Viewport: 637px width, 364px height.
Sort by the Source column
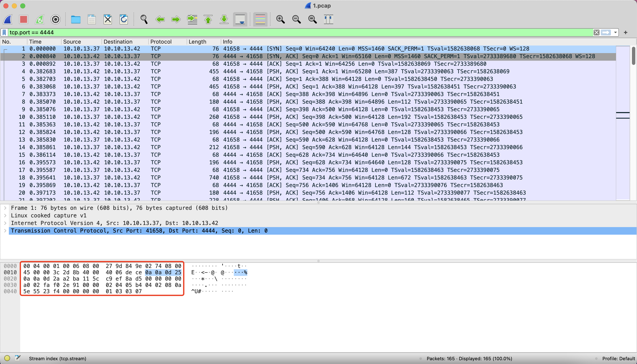pos(81,42)
